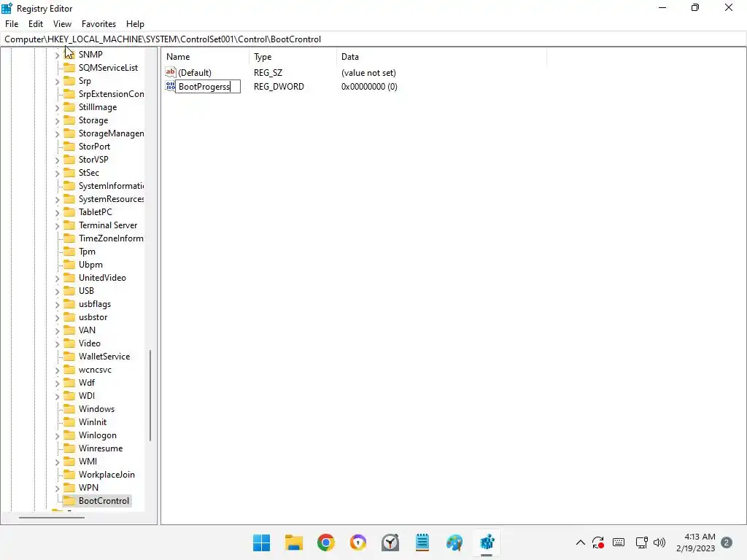This screenshot has height=560, width=747.
Task: Launch Google Chrome from taskbar
Action: coord(326,542)
